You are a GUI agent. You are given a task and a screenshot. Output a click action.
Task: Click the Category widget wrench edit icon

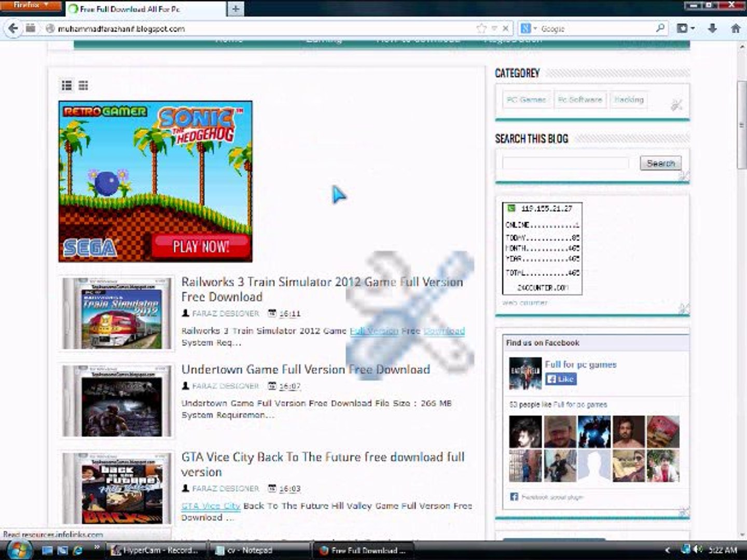point(676,105)
